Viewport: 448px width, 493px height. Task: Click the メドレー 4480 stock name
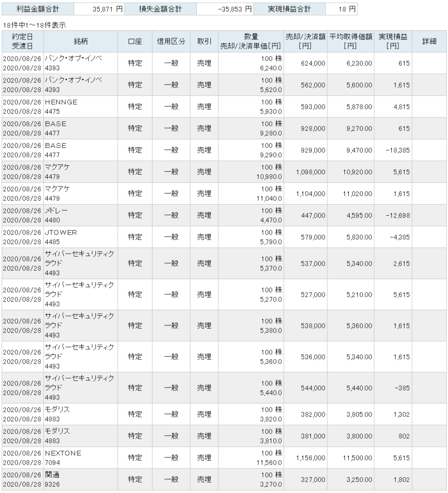(x=56, y=215)
